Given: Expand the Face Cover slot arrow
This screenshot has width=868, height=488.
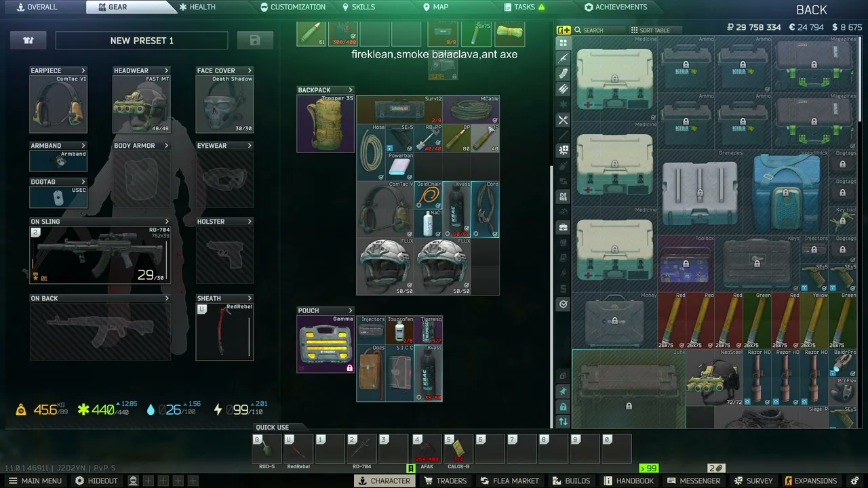Looking at the screenshot, I should (250, 70).
